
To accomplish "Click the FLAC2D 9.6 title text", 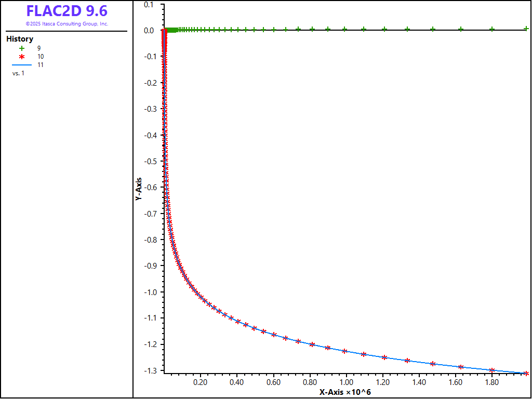I will (66, 11).
